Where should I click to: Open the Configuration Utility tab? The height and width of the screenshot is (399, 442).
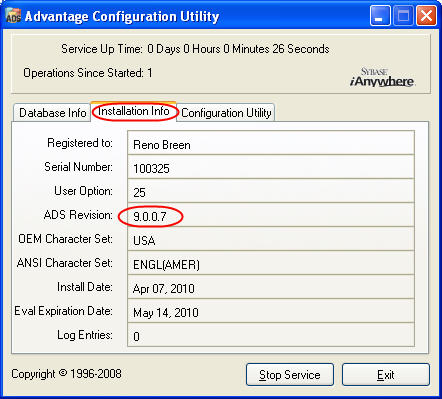pos(226,113)
